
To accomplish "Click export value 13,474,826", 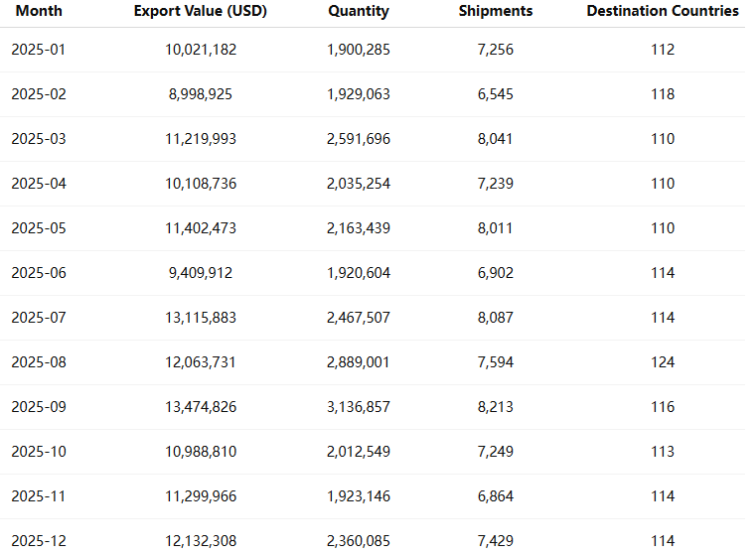I will click(201, 407).
